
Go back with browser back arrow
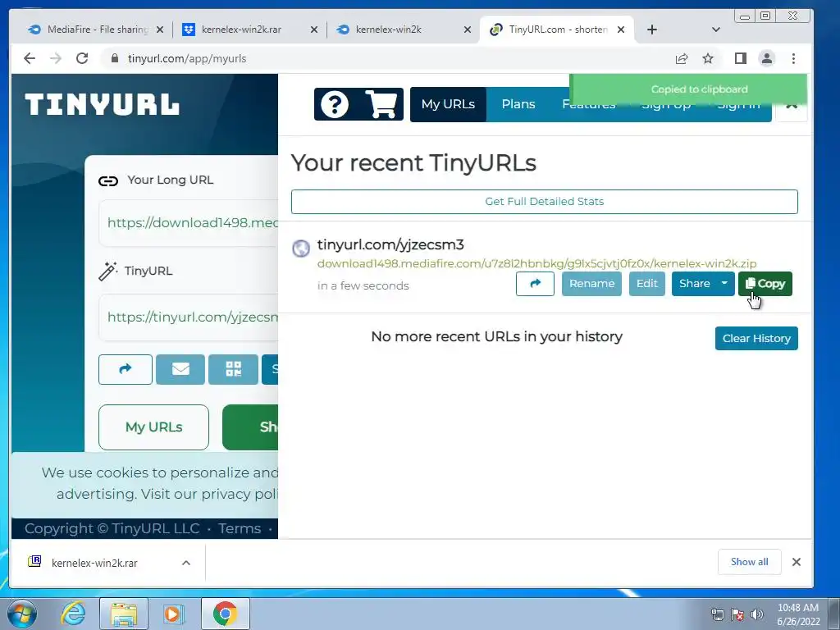click(30, 58)
